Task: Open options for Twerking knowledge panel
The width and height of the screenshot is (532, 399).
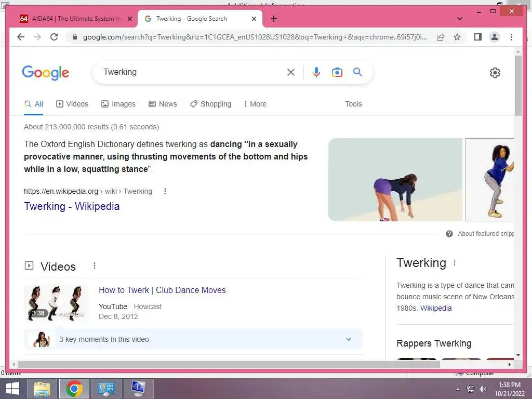Action: click(454, 263)
